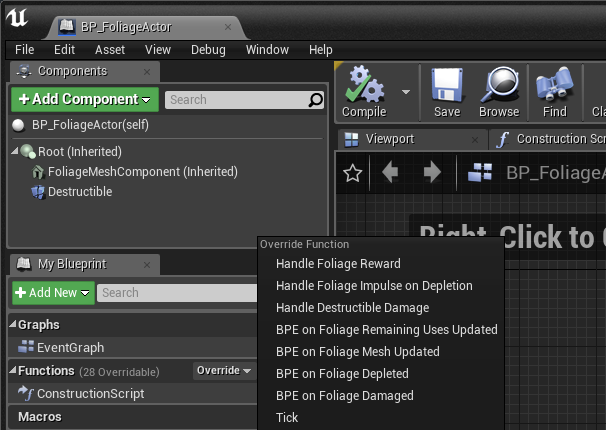Choose Tick from the override list
Screen dimensions: 606x430
pyautogui.click(x=287, y=418)
